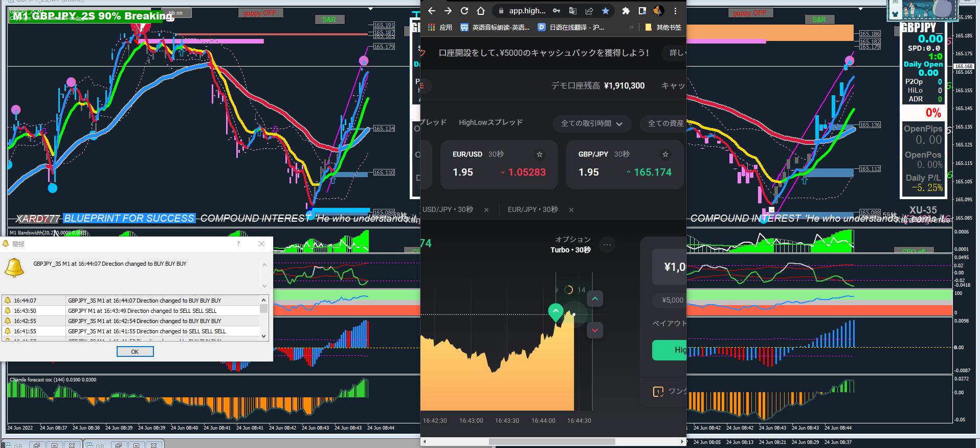Image resolution: width=980 pixels, height=448 pixels.
Task: Click the 詳しく button on cashback banner
Action: pos(674,53)
